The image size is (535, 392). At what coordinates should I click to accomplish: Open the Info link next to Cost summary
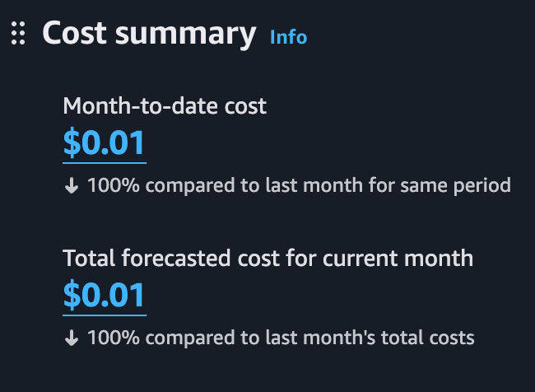pos(288,36)
